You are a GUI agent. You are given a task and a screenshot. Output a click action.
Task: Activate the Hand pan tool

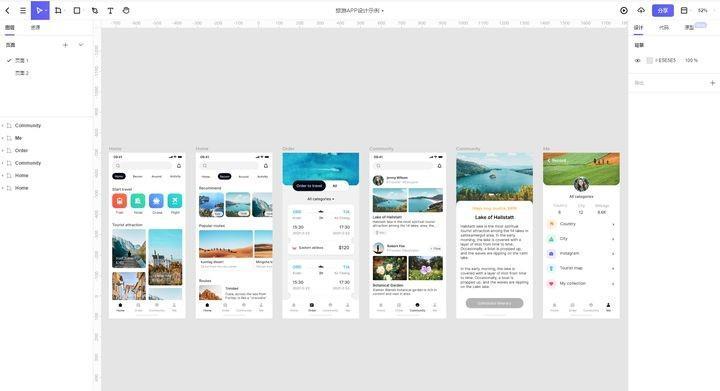pyautogui.click(x=126, y=11)
